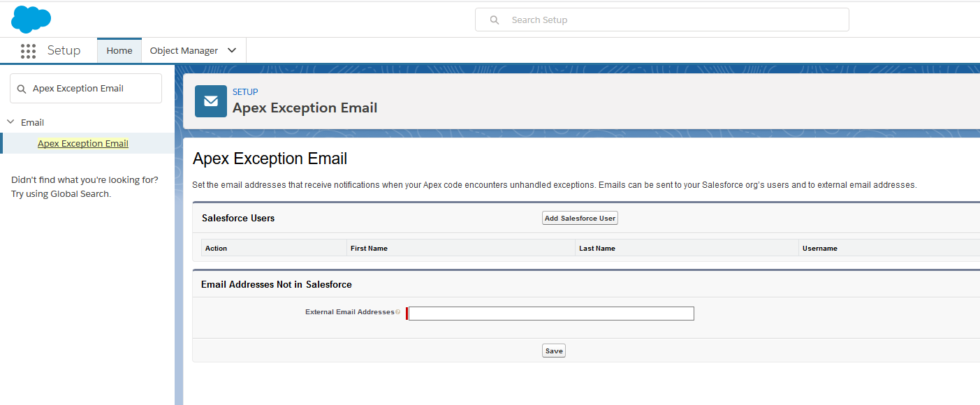
Task: Save the external email addresses
Action: [x=554, y=351]
